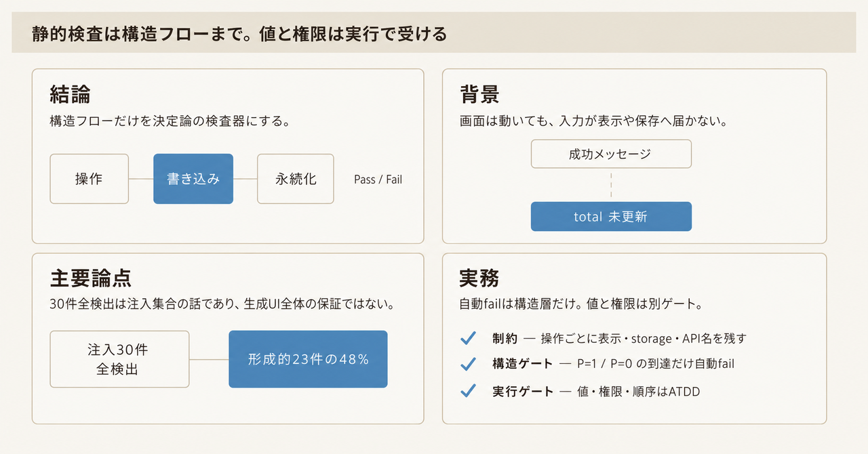Click the 実務 heading
Screen dimensions: 868x454
pos(479,278)
